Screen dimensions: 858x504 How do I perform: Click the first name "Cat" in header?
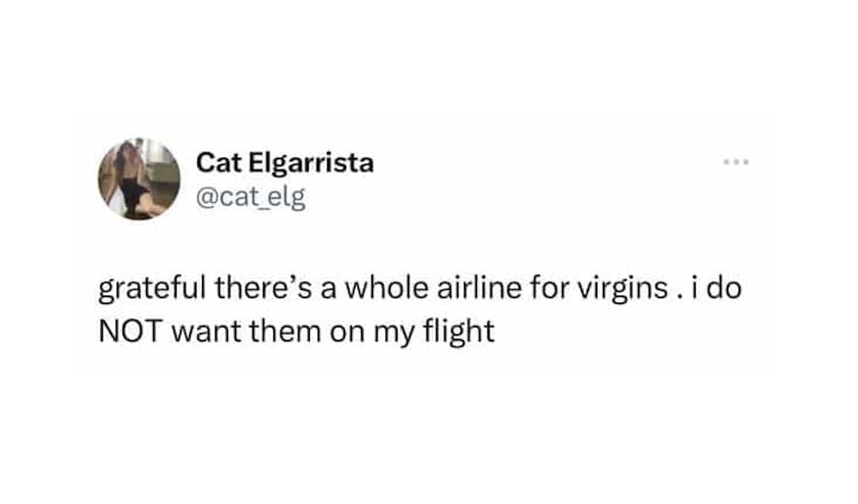point(219,163)
